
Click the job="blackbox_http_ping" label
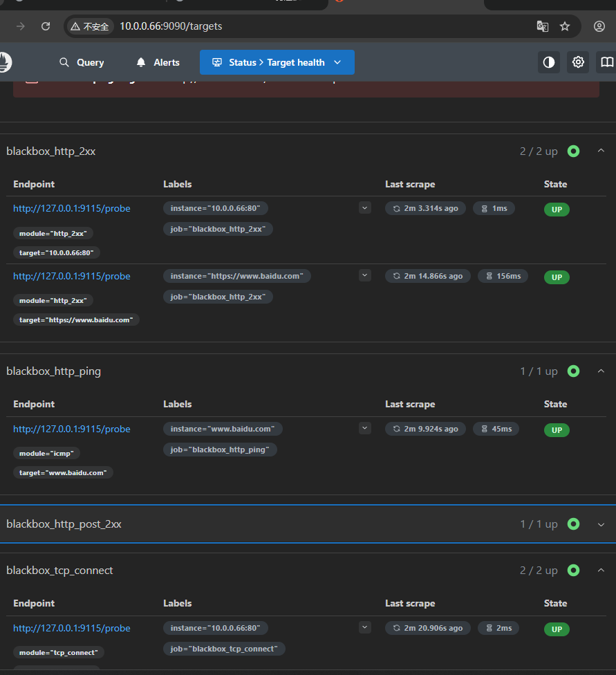coord(220,450)
